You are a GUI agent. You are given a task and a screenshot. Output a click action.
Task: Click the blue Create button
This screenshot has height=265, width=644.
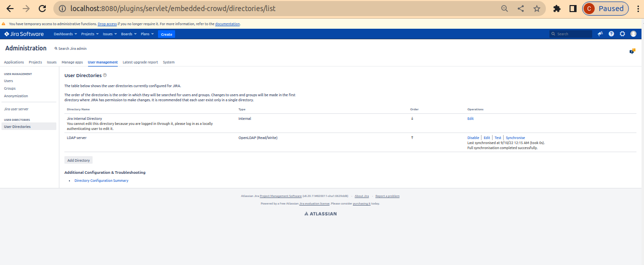pos(167,34)
